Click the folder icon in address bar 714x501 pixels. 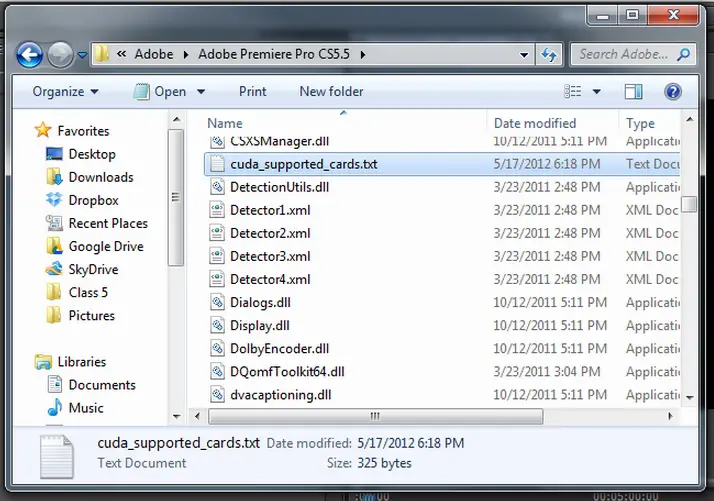(102, 54)
